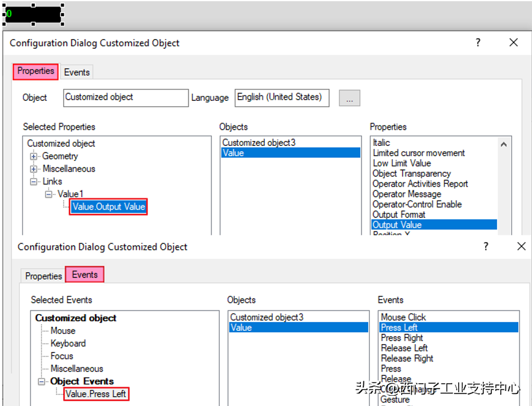Viewport: 532px width, 406px height.
Task: Click the help question mark in top dialog
Action: coord(479,43)
